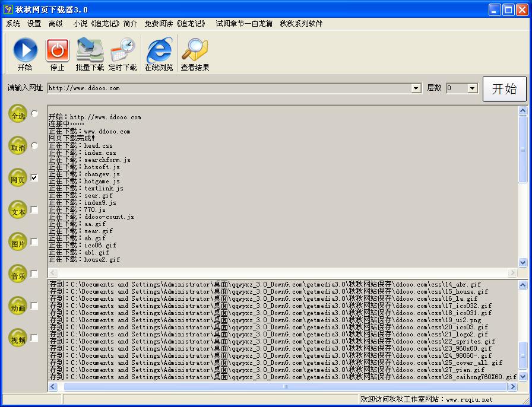This screenshot has height=407, width=532.
Task: Enable the 图片 checkbox
Action: [x=34, y=242]
